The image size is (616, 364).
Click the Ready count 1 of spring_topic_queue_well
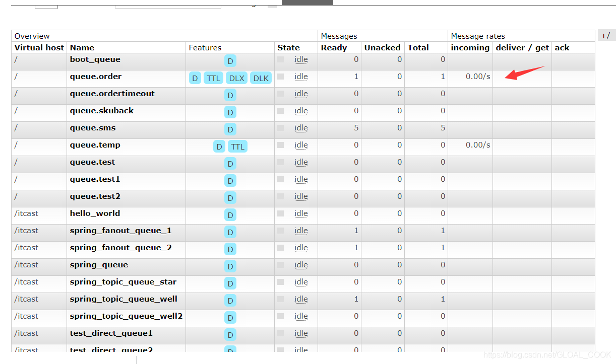356,299
